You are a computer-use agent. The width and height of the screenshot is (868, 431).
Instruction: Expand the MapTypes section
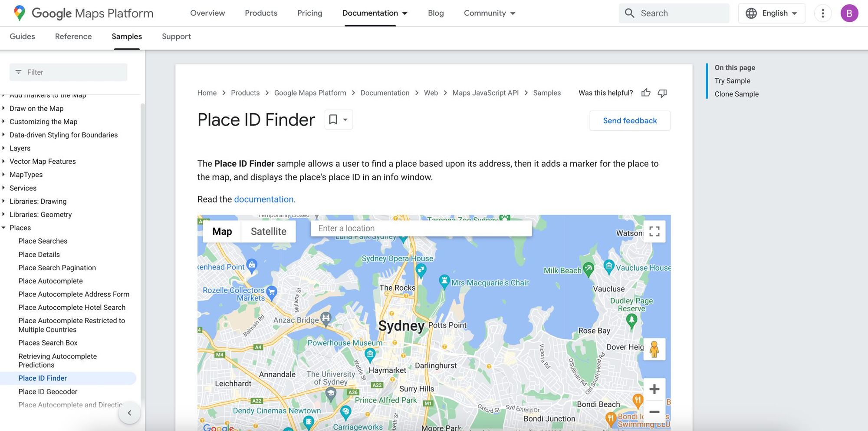[26, 175]
